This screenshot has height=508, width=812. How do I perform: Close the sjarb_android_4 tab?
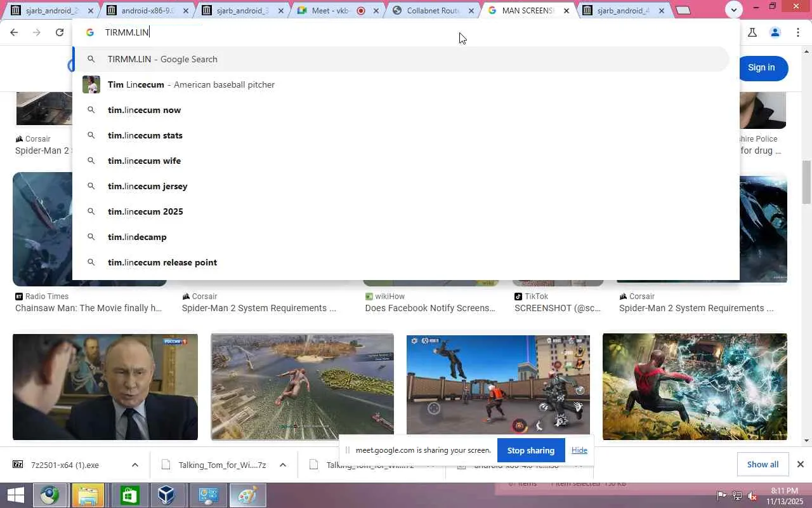662,11
